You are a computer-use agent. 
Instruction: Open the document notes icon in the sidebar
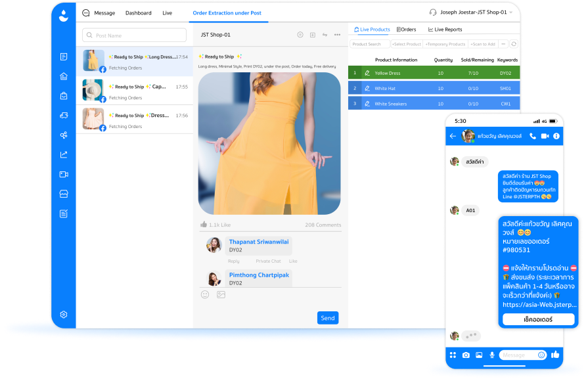tap(64, 56)
